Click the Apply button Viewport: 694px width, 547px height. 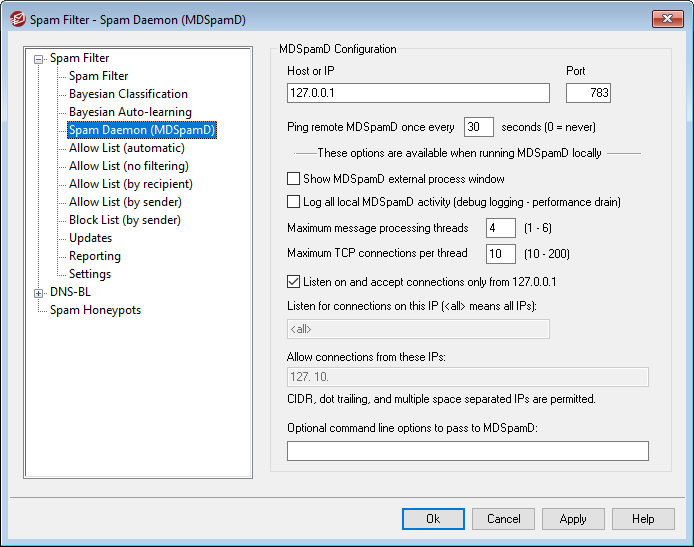pyautogui.click(x=573, y=519)
